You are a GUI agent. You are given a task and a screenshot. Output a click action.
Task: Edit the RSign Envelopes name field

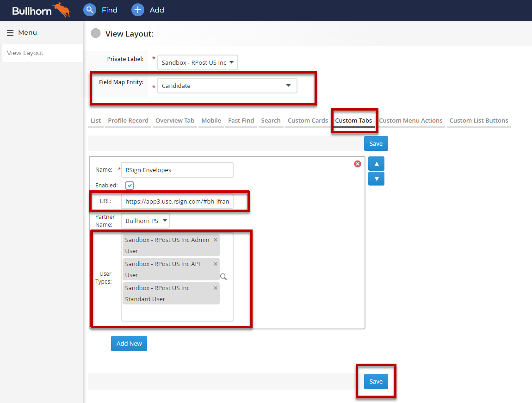coord(177,170)
